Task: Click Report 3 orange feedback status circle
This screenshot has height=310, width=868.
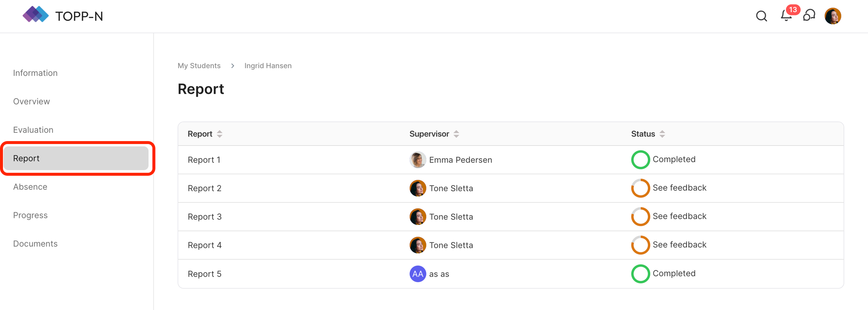Action: tap(640, 216)
